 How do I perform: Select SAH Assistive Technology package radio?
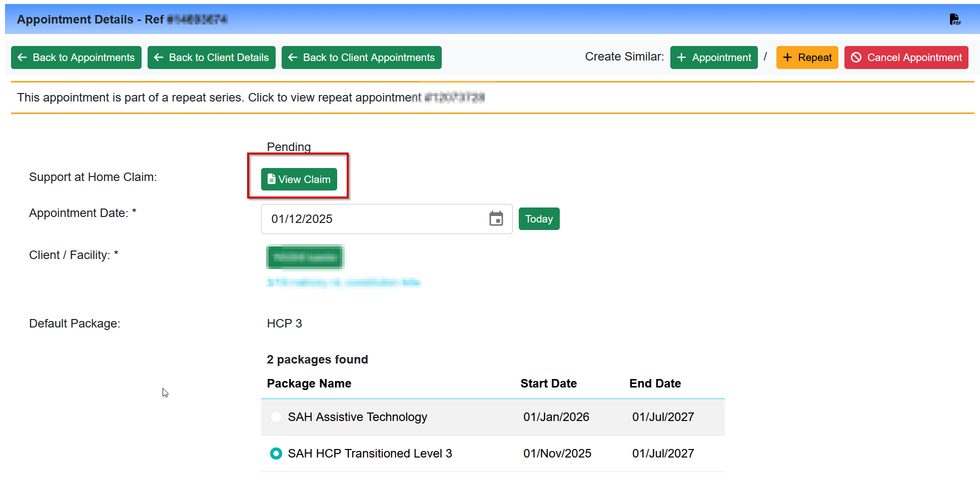pyautogui.click(x=276, y=417)
